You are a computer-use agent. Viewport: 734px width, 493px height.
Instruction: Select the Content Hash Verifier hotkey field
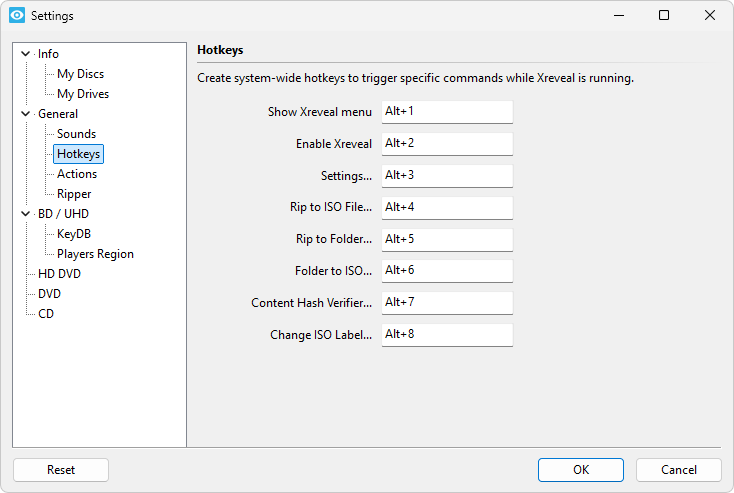coord(446,303)
